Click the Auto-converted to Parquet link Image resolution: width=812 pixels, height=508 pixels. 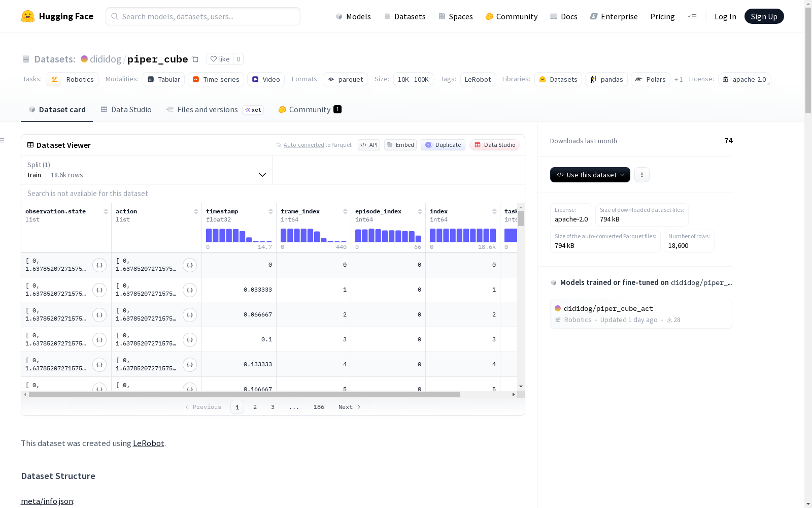tap(317, 145)
